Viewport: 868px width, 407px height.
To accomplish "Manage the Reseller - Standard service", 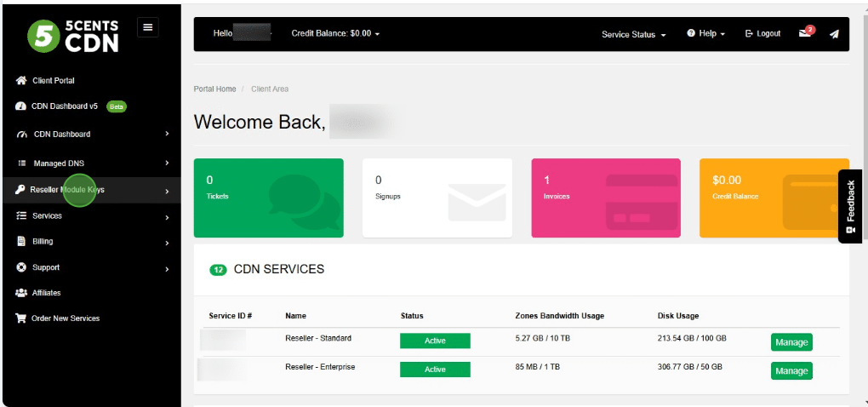I will (791, 342).
